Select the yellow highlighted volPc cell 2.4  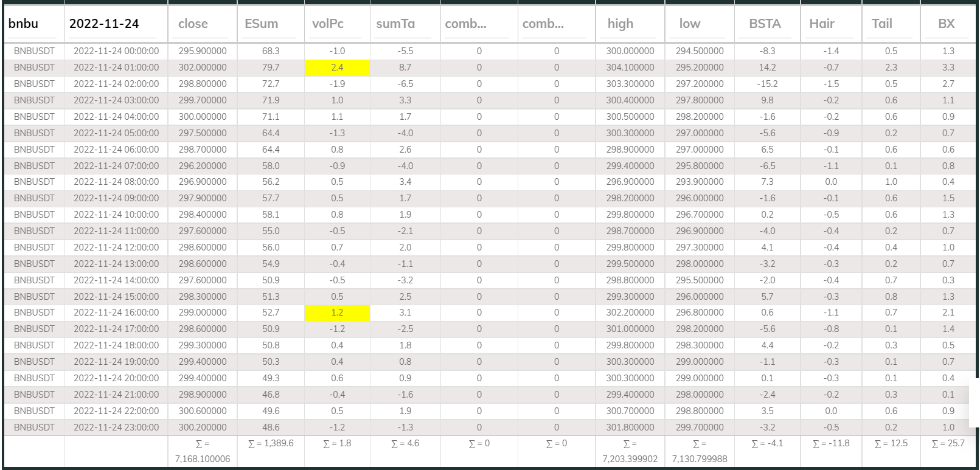point(337,67)
